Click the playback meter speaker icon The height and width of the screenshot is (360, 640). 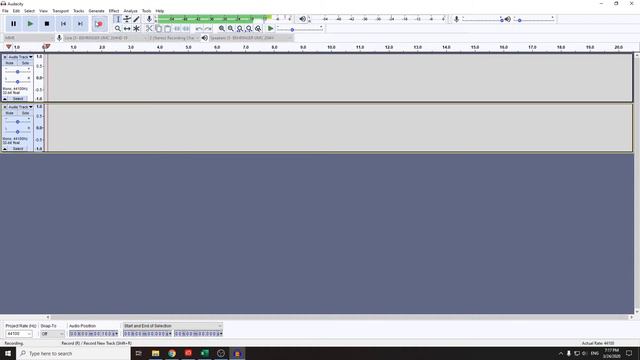(x=302, y=19)
